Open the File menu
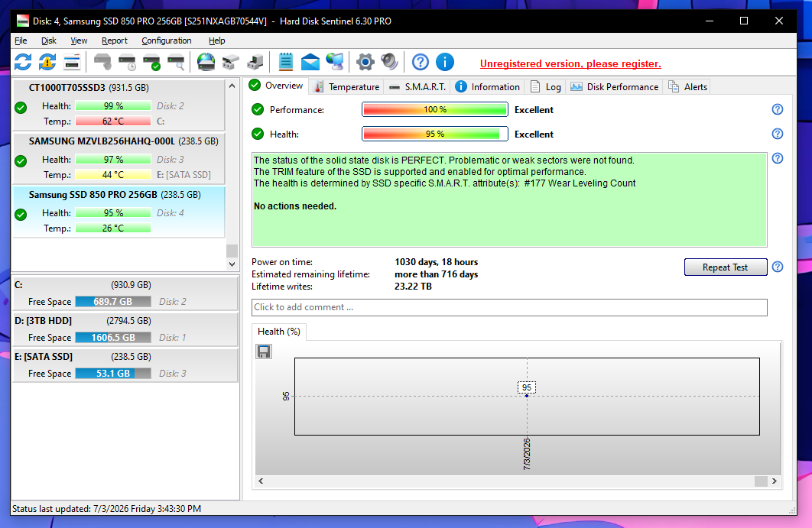812x528 pixels. (x=21, y=40)
